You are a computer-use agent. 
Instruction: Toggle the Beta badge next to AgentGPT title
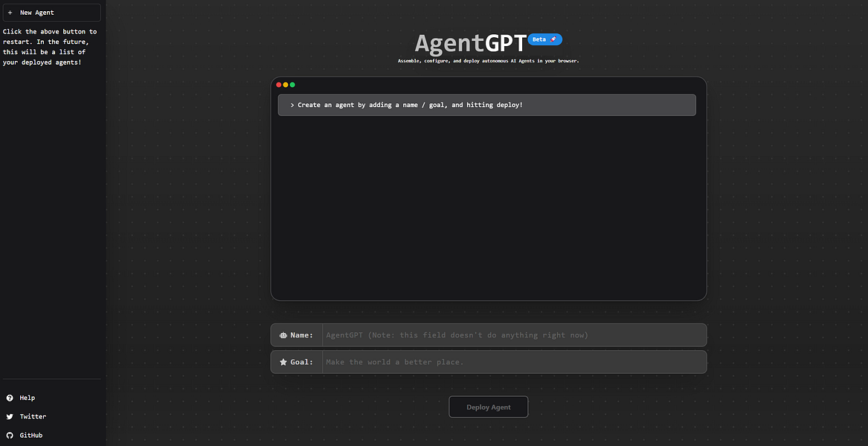[545, 39]
